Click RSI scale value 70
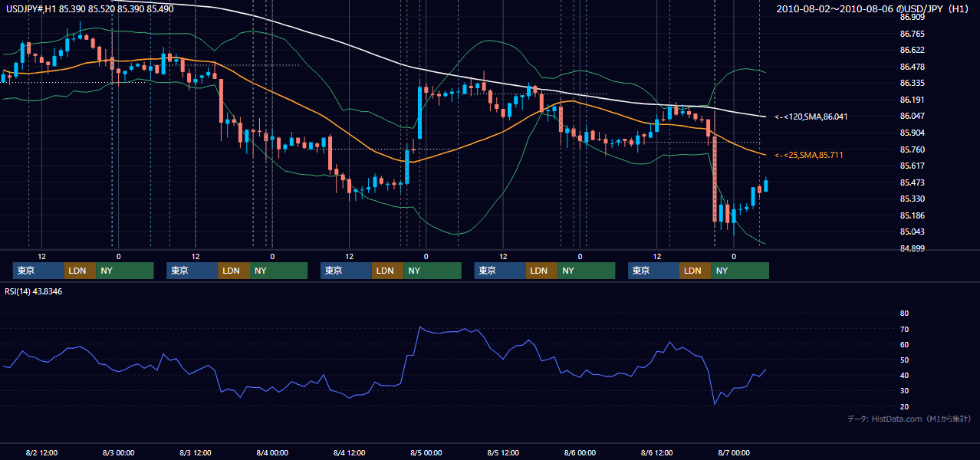The image size is (980, 460). [904, 329]
